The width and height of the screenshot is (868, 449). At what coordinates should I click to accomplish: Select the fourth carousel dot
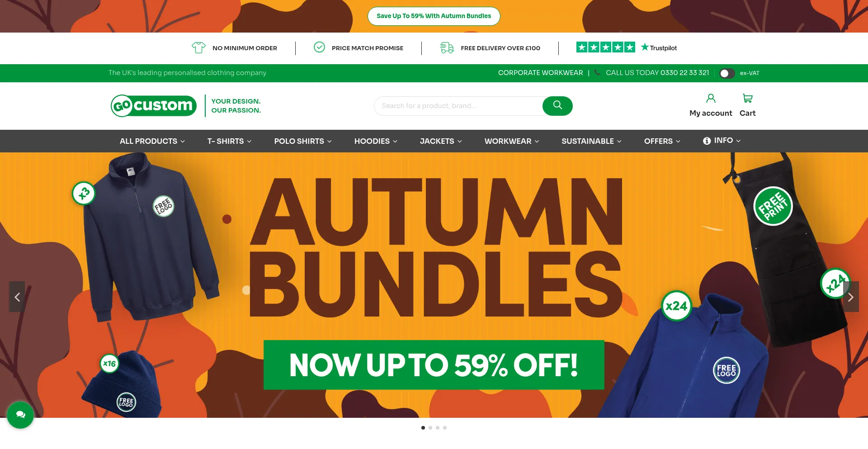445,428
